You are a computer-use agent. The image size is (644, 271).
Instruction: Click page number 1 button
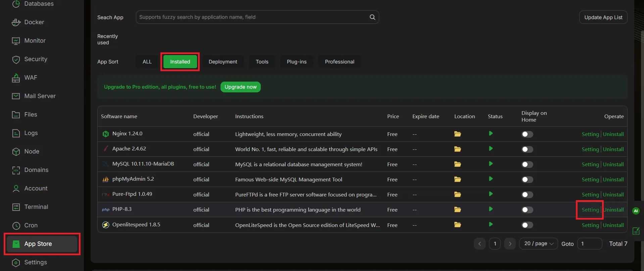(495, 244)
